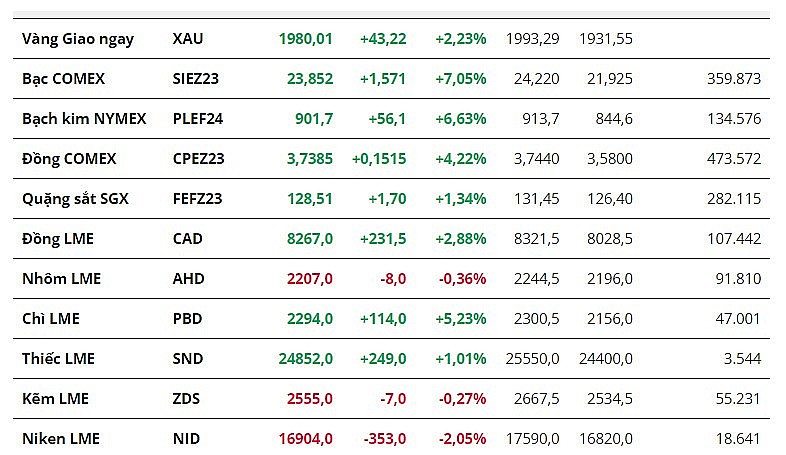The width and height of the screenshot is (786, 455).
Task: Click the XAU ticker symbol
Action: [188, 39]
